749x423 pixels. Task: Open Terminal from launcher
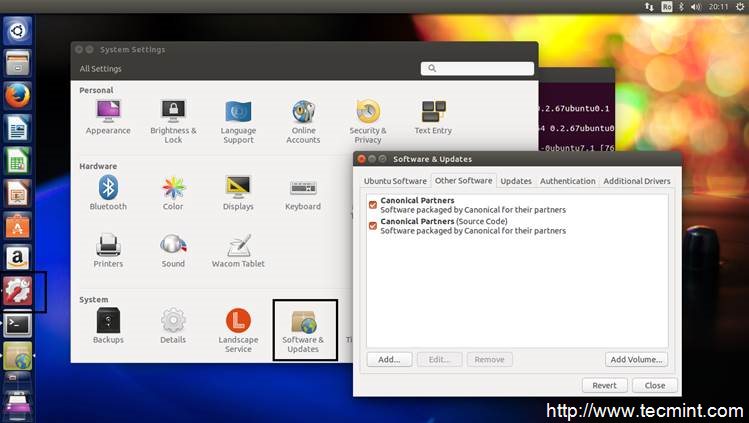coord(18,325)
